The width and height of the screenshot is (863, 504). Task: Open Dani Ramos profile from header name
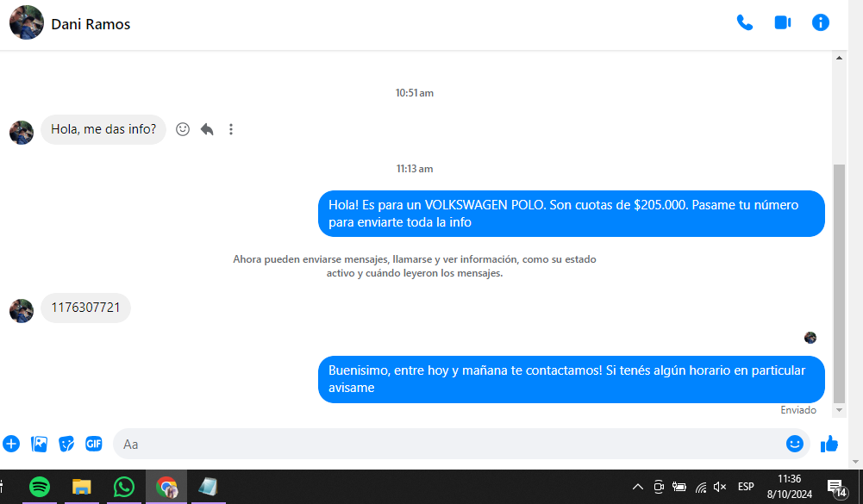coord(91,24)
